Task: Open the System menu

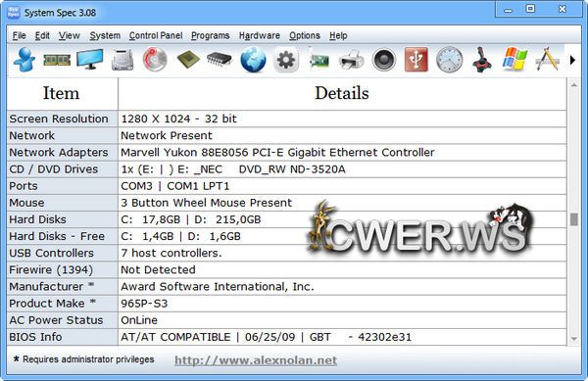Action: pyautogui.click(x=105, y=35)
